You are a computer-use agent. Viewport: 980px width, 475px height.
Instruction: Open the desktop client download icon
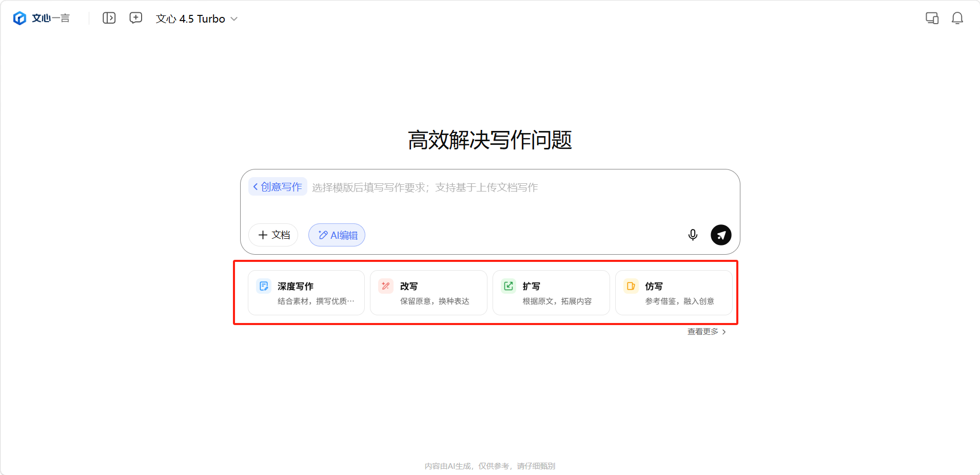tap(932, 18)
